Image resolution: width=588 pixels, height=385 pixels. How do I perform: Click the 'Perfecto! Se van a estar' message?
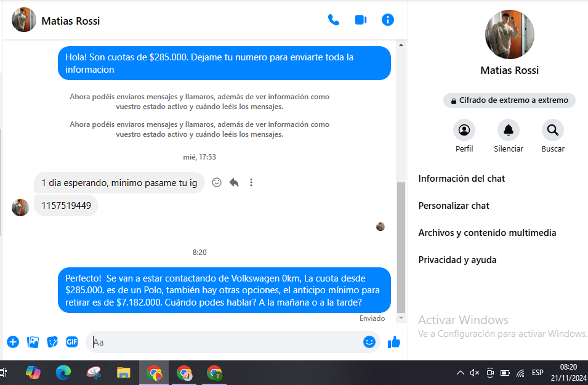[x=224, y=290]
